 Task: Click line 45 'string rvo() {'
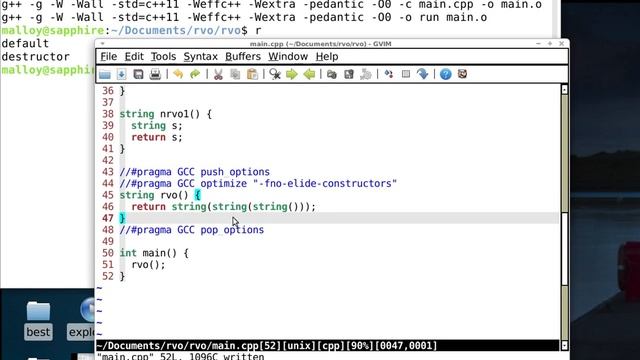pyautogui.click(x=160, y=195)
